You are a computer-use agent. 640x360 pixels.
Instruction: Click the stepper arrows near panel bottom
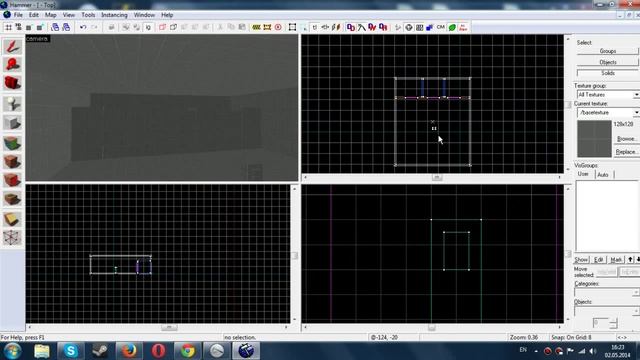click(613, 323)
